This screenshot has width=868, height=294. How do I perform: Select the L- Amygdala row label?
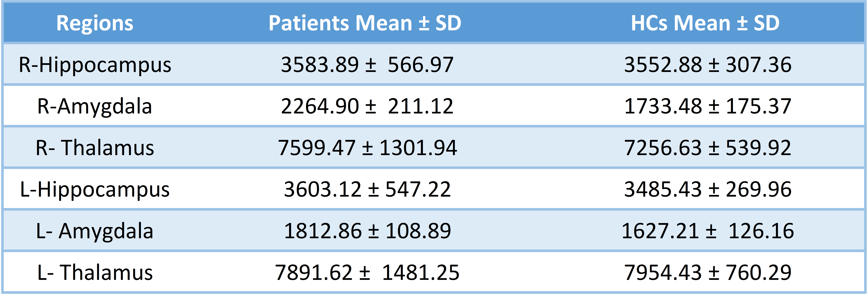click(95, 231)
